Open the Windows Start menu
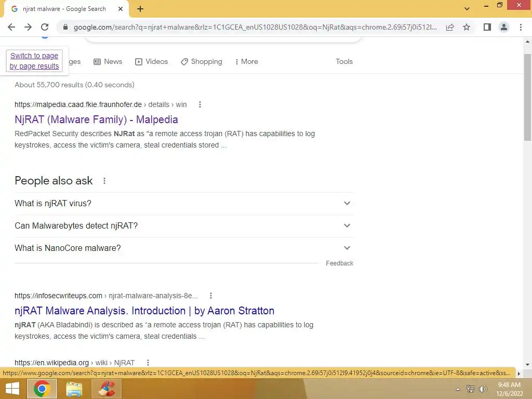The width and height of the screenshot is (532, 399). (x=12, y=389)
